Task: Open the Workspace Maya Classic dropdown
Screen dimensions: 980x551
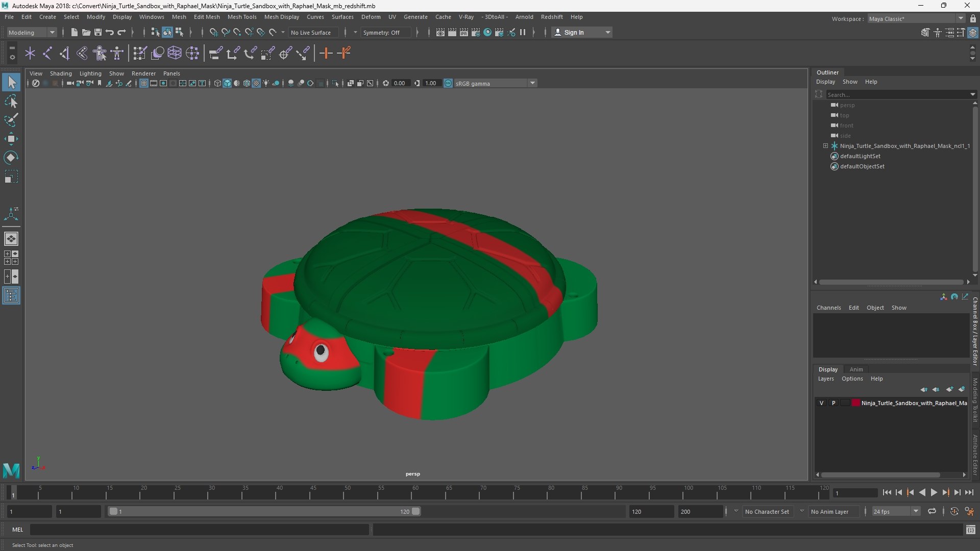Action: (916, 18)
